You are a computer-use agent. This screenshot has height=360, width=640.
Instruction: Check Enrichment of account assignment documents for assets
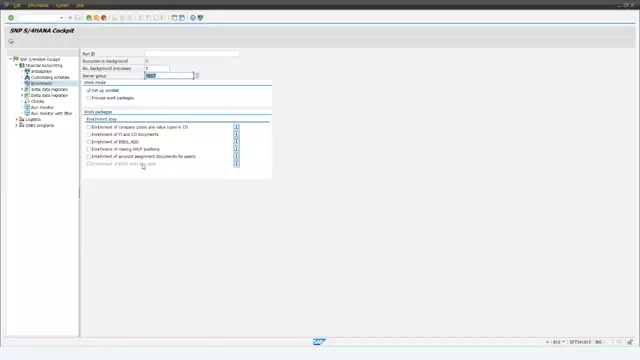click(89, 157)
